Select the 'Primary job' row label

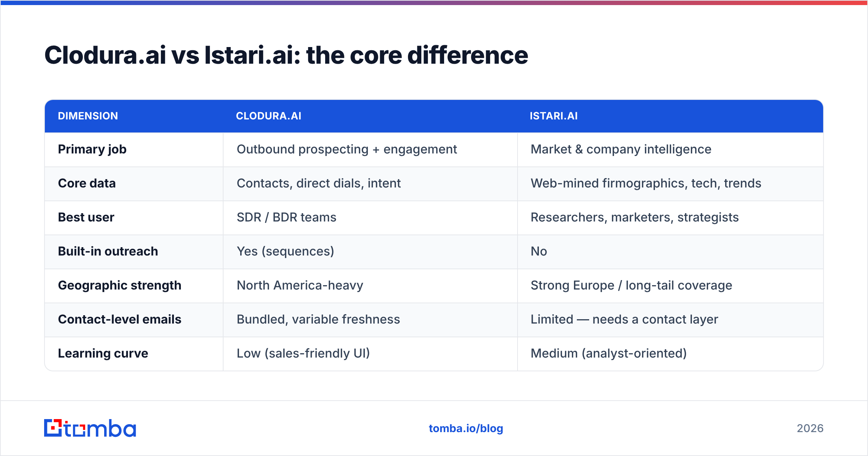(x=92, y=149)
